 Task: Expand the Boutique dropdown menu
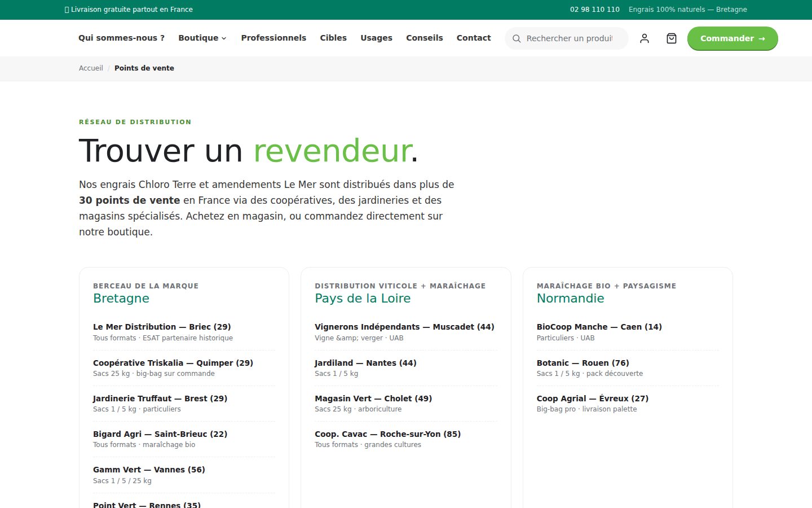click(202, 38)
